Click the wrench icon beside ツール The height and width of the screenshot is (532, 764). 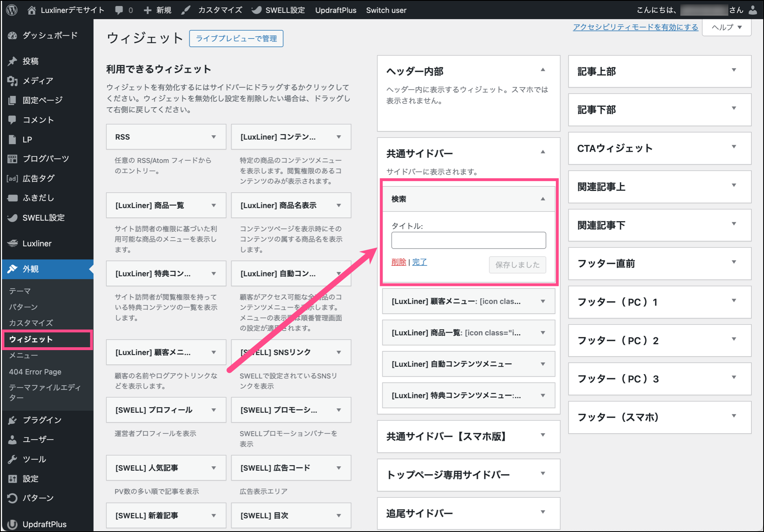[12, 459]
